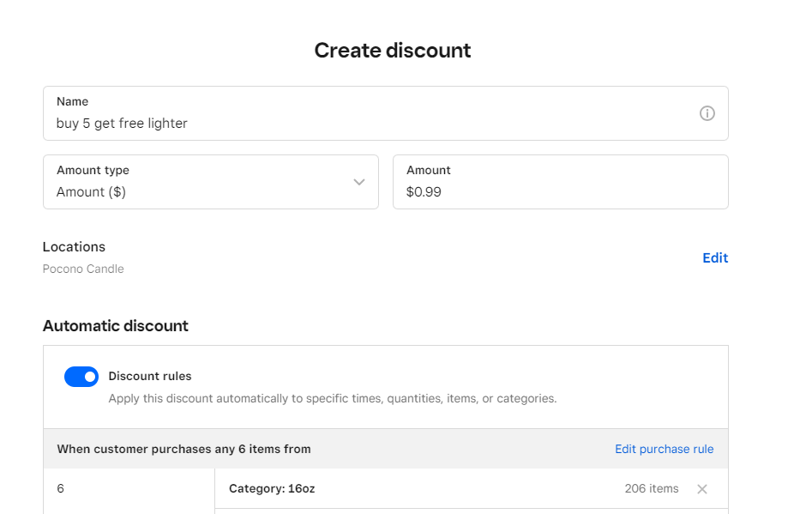This screenshot has width=812, height=514.
Task: Focus the discount Name text field
Action: [x=369, y=123]
